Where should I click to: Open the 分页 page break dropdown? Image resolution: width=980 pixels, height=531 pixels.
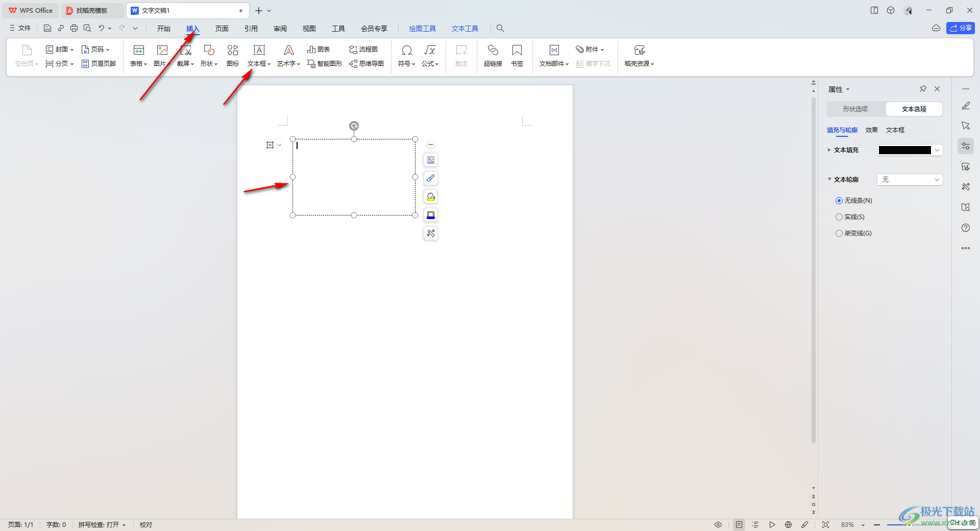pyautogui.click(x=60, y=64)
